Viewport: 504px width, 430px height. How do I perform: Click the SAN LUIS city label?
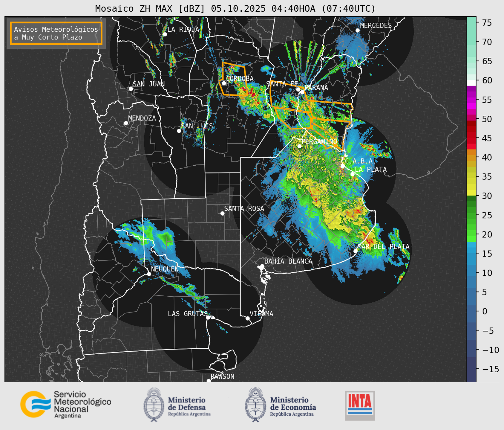(x=197, y=126)
